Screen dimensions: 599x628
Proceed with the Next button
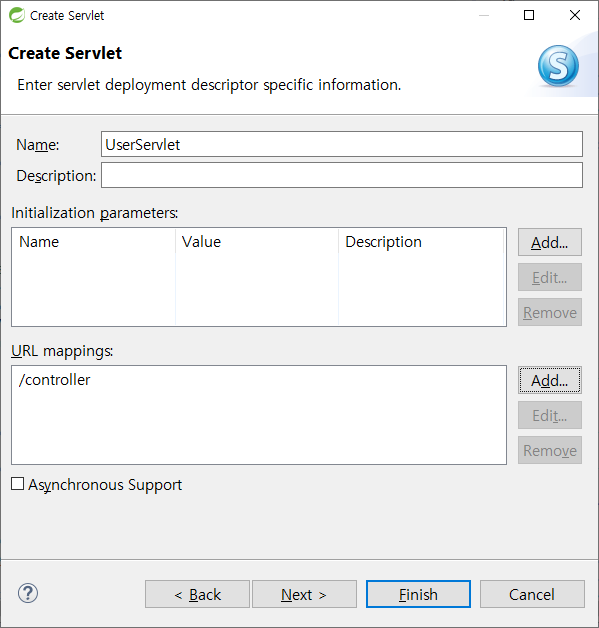[x=304, y=594]
